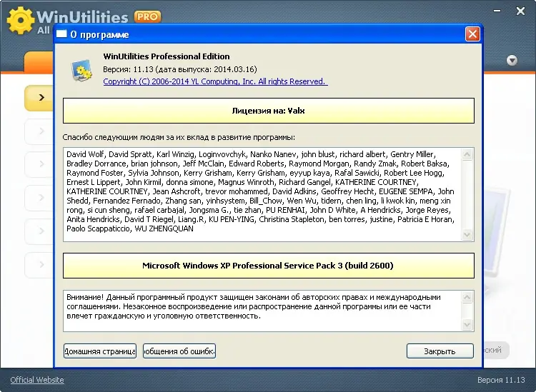
Task: Click inside the contributors names text box
Action: coord(262,195)
